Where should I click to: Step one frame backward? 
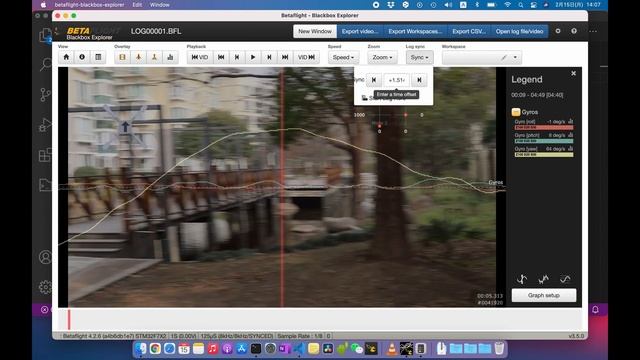237,57
